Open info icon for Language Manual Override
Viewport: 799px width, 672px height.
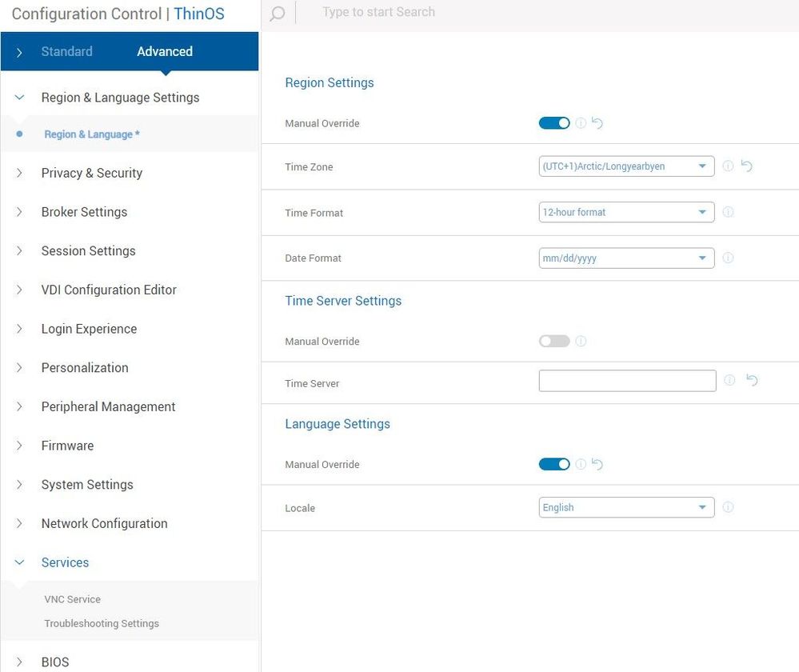[581, 464]
